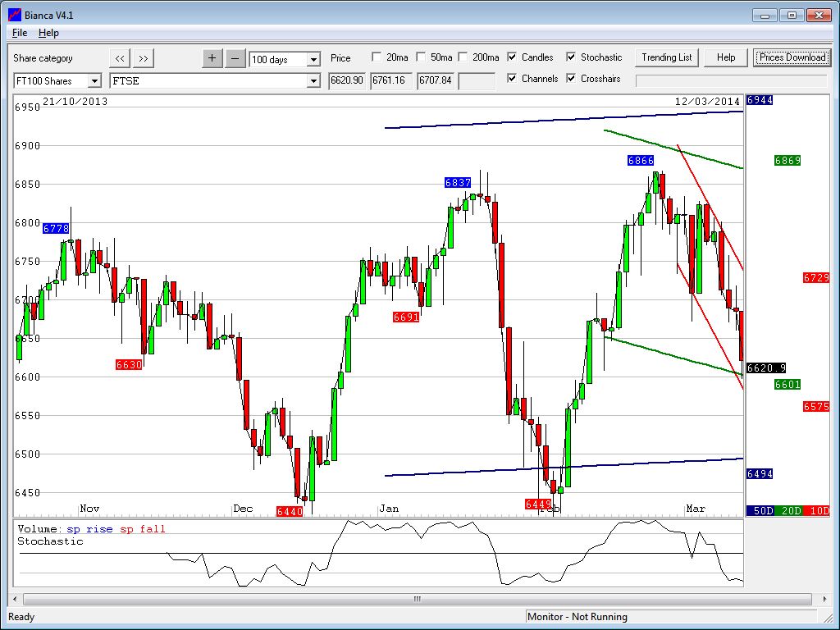
Task: Open the FT100 Shares category dropdown
Action: click(x=94, y=81)
